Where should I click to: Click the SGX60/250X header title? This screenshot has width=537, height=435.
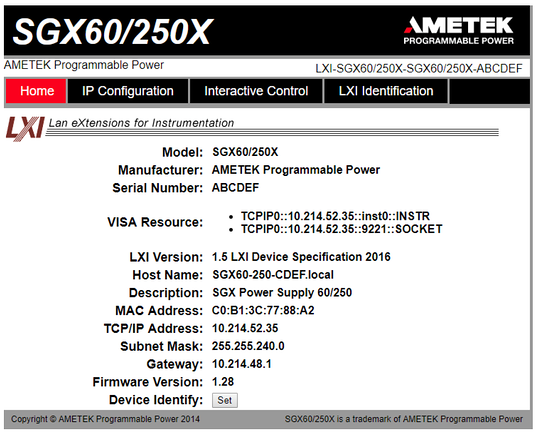pyautogui.click(x=113, y=32)
